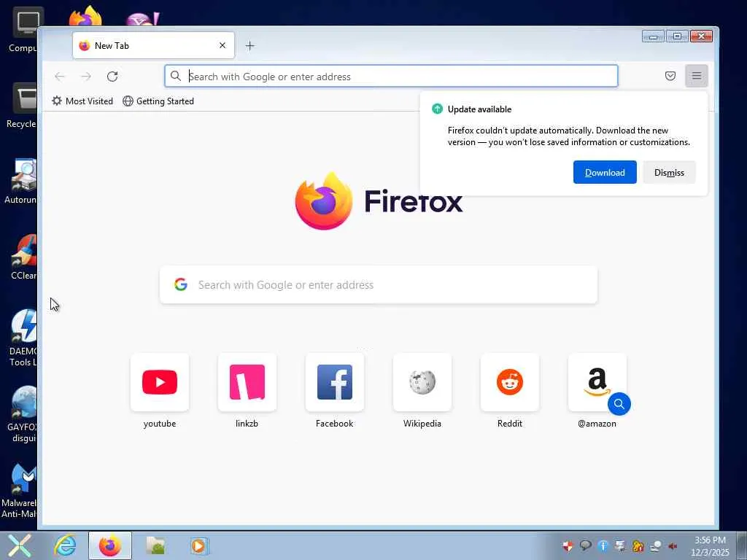Click the red shield system tray icon
Image resolution: width=747 pixels, height=560 pixels.
pyautogui.click(x=568, y=545)
